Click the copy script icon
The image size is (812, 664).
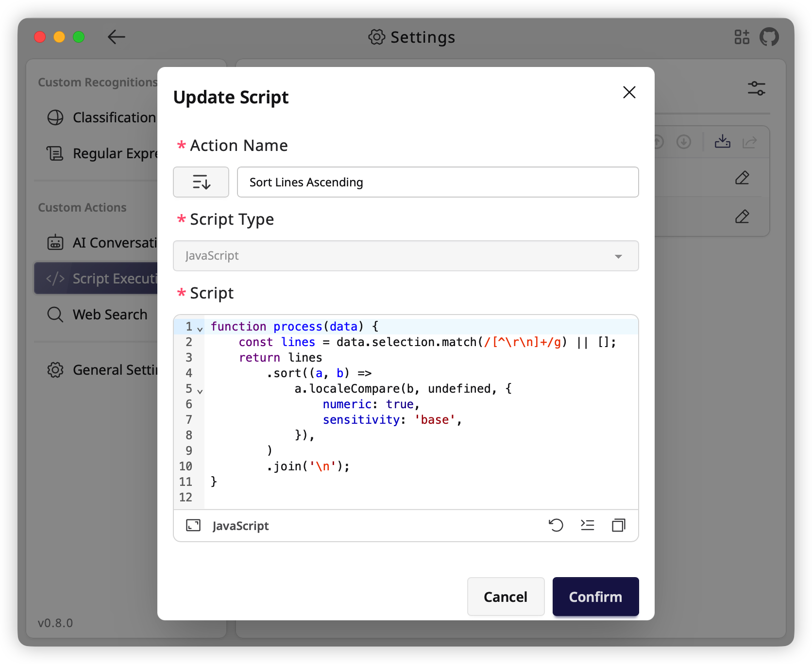pos(619,525)
